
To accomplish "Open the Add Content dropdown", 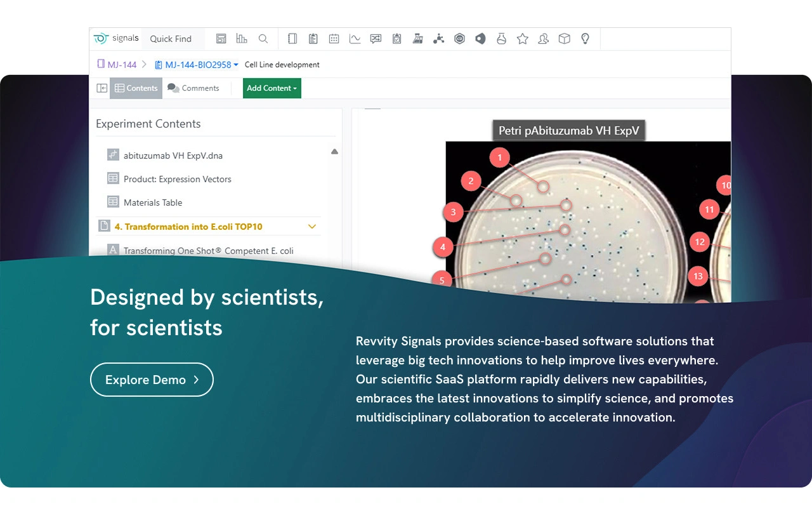I will (x=272, y=88).
